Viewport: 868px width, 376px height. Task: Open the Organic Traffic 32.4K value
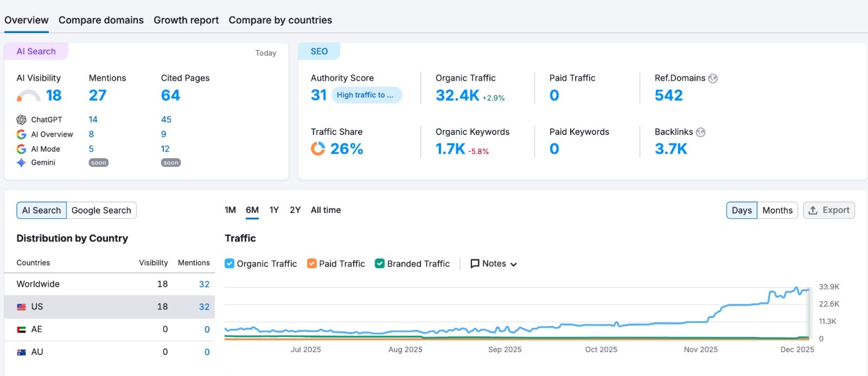[457, 95]
